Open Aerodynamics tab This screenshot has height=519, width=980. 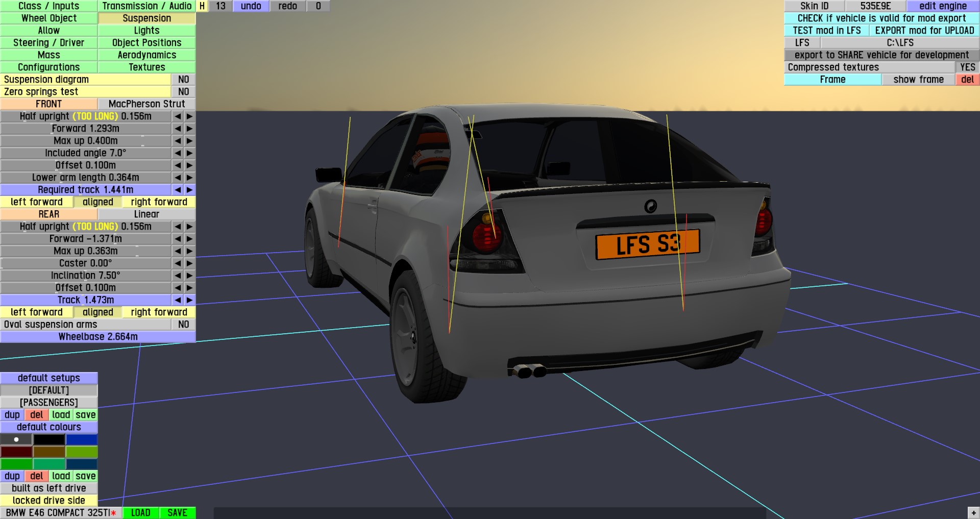(147, 55)
